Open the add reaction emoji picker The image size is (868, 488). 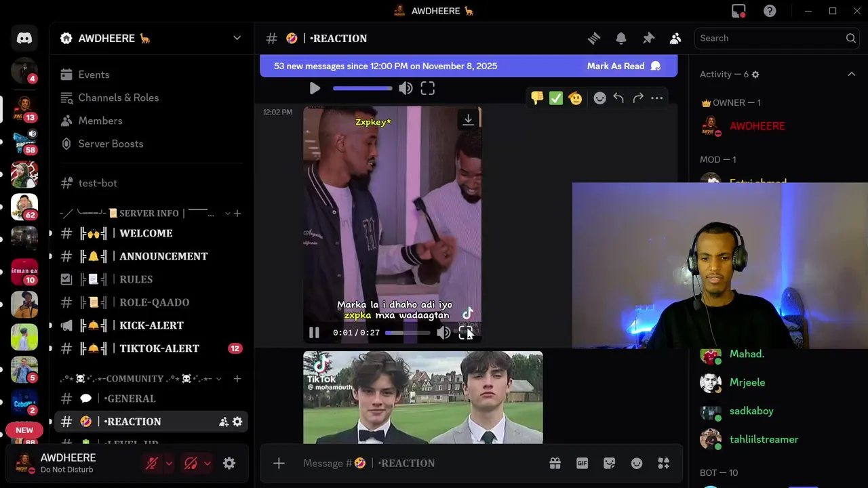coord(599,98)
